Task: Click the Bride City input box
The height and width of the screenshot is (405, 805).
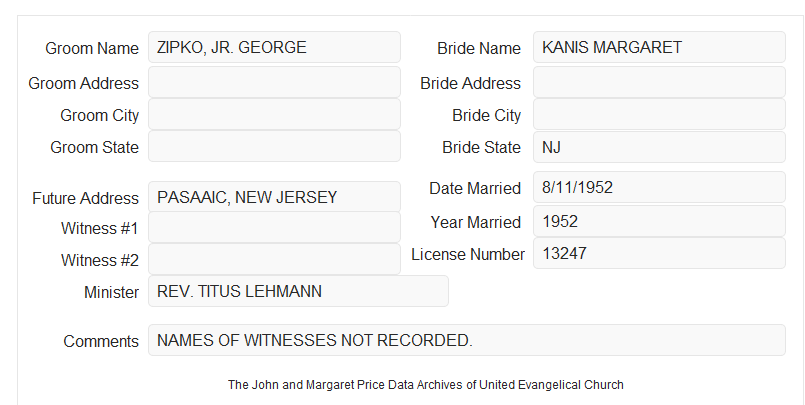Action: [659, 114]
